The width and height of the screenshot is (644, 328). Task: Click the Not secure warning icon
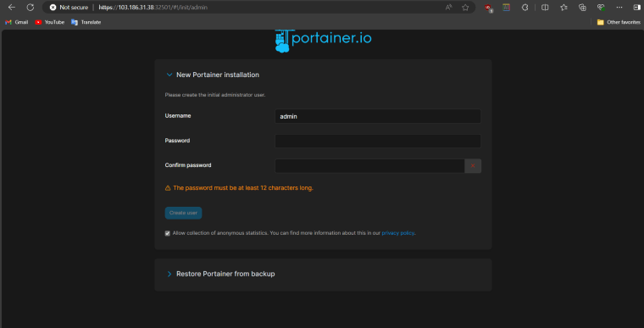[53, 8]
